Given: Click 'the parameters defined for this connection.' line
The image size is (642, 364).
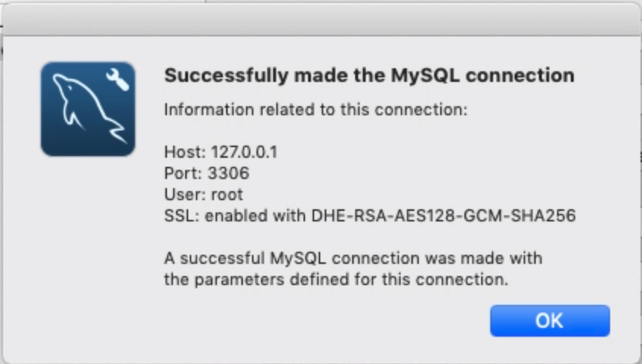Looking at the screenshot, I should [336, 280].
